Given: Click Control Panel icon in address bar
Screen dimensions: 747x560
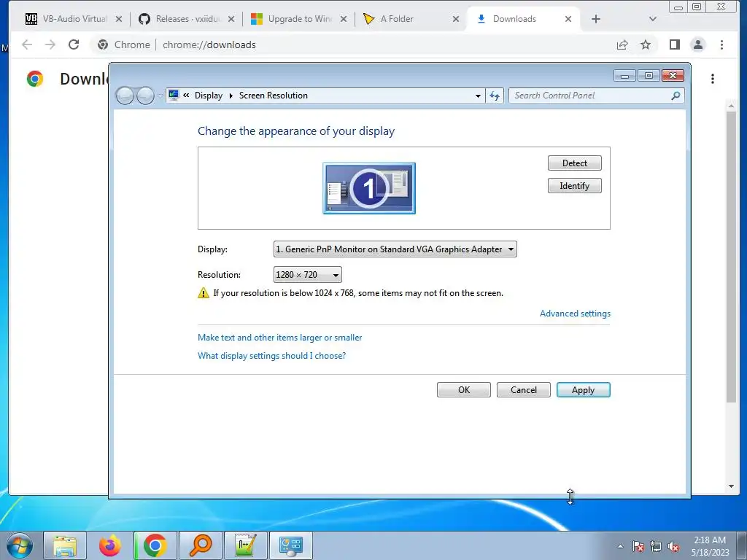Looking at the screenshot, I should (x=174, y=96).
